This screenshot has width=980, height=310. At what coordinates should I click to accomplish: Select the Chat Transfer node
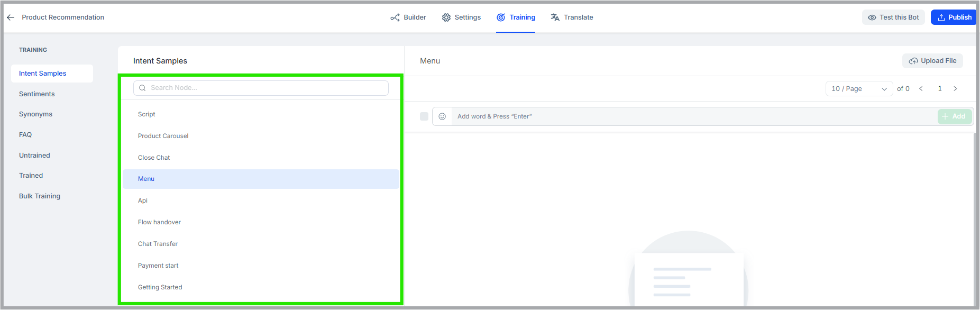(261, 244)
